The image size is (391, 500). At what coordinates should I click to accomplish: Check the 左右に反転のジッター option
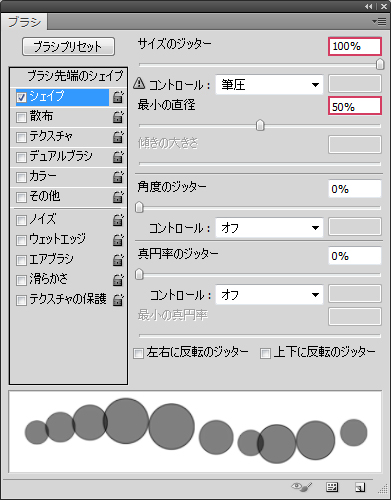click(138, 353)
